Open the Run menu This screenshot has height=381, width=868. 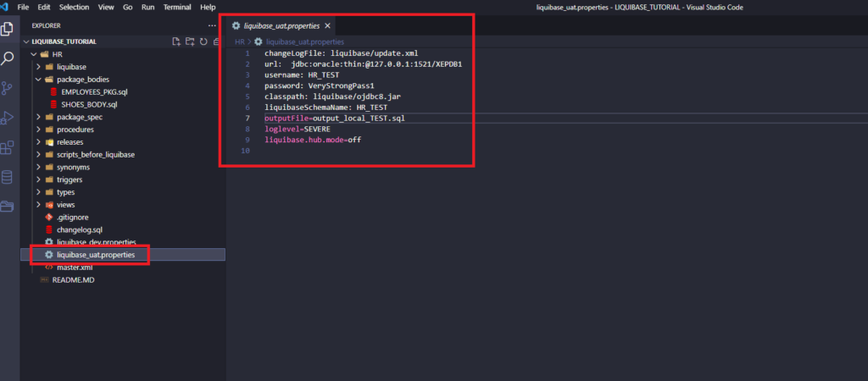pyautogui.click(x=147, y=7)
